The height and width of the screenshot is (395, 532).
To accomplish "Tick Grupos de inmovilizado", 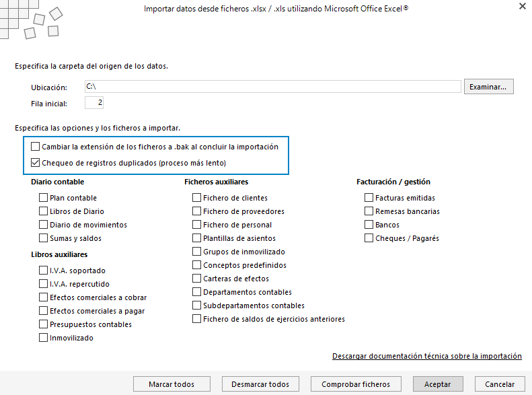I will pos(196,252).
